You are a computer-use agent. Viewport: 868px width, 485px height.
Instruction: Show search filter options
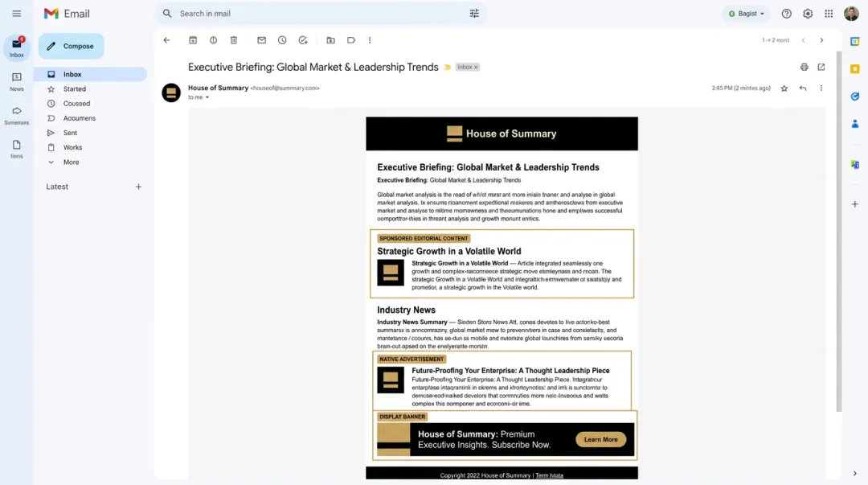[x=474, y=14]
